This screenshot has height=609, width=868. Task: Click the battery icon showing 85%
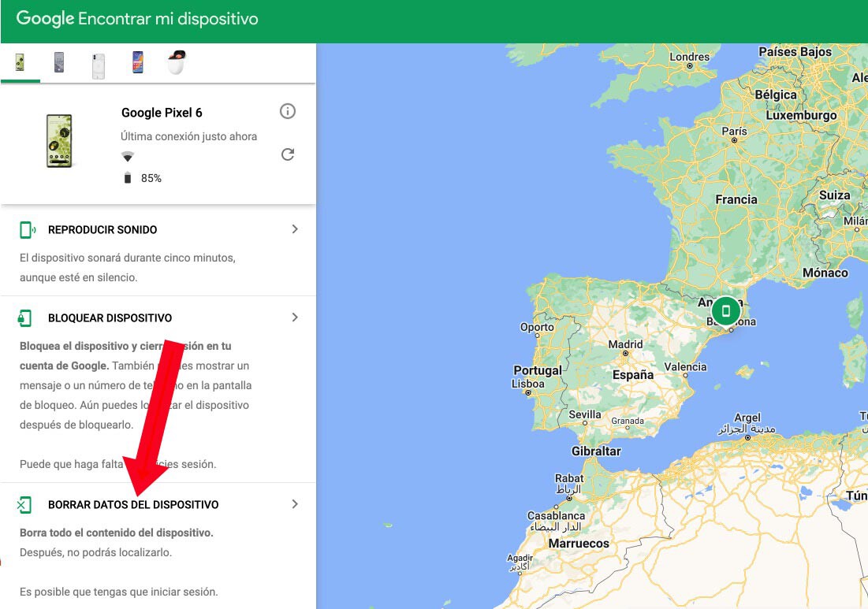[127, 177]
